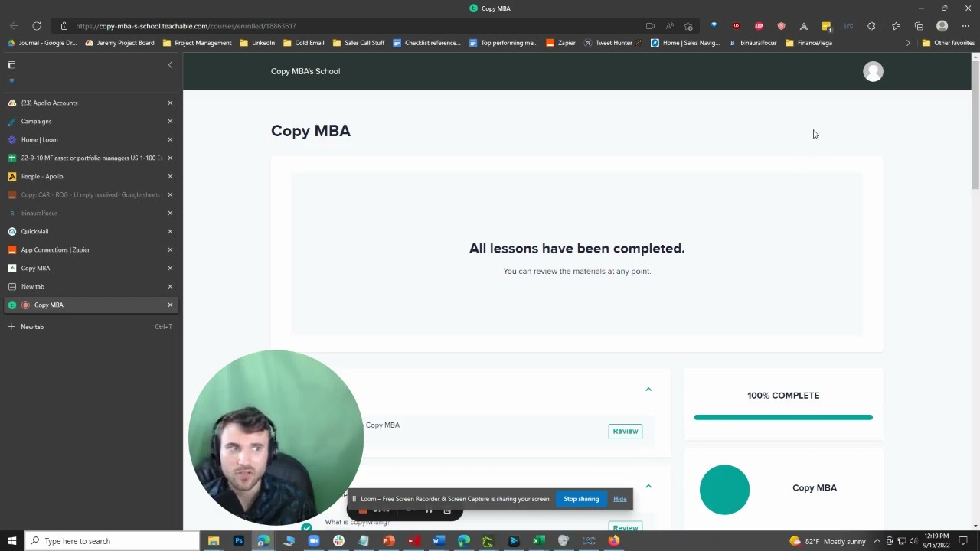This screenshot has width=980, height=551.
Task: Click the browser refresh button
Action: 36,26
